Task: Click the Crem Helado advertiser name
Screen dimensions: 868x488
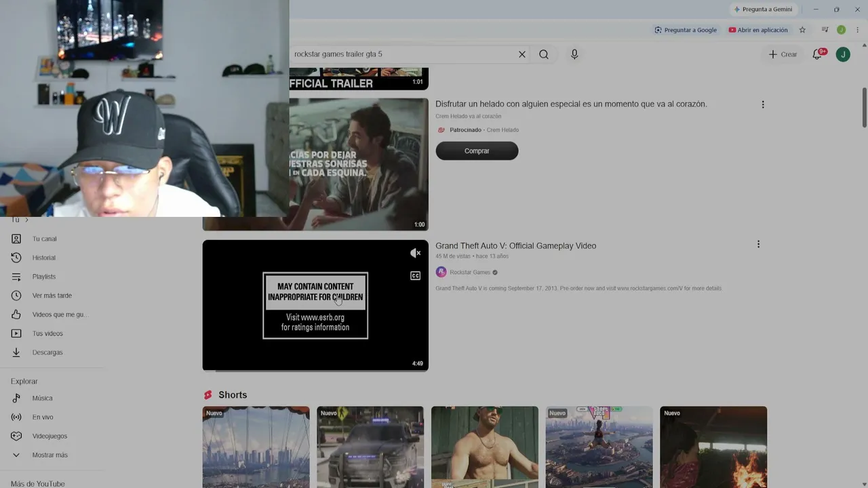Action: 502,130
